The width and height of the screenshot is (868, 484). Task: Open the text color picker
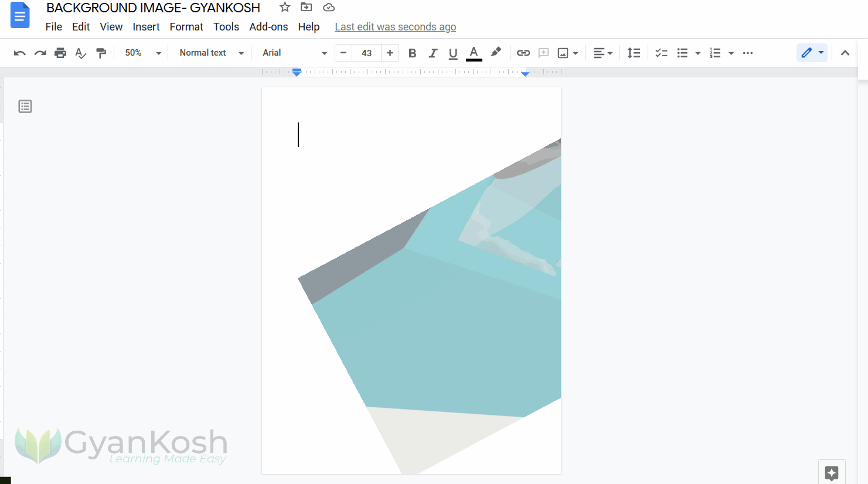474,52
